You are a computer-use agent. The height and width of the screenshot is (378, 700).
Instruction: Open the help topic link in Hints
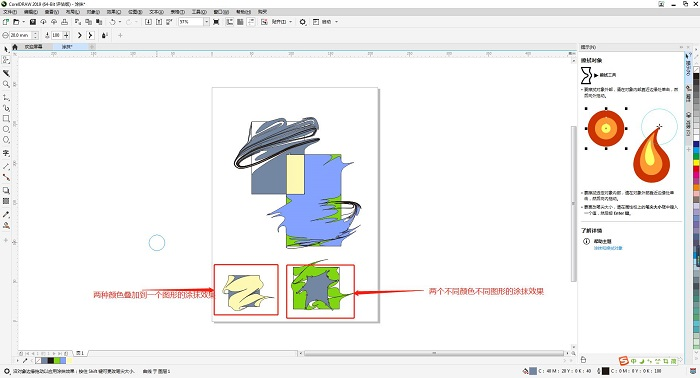(608, 248)
